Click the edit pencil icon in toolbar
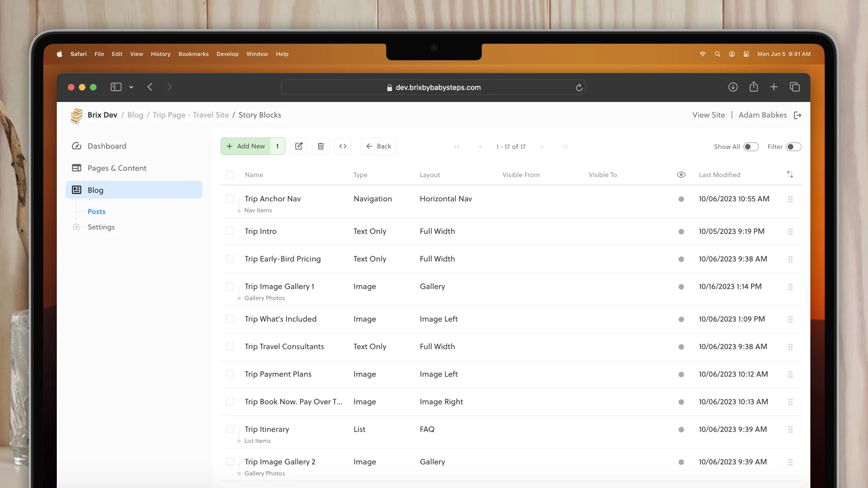 pyautogui.click(x=299, y=146)
